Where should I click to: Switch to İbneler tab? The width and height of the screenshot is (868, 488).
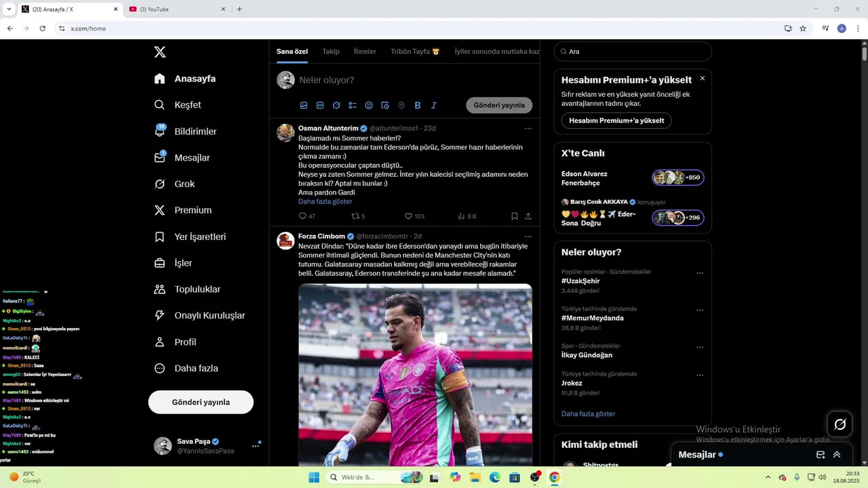pyautogui.click(x=365, y=52)
